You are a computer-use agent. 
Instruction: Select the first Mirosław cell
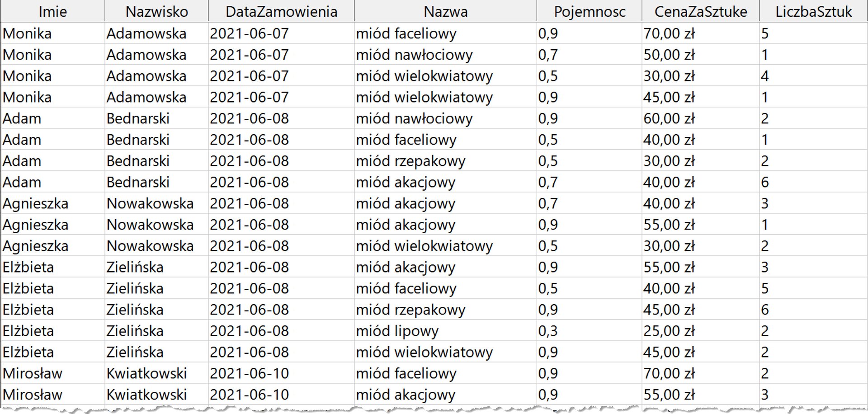tap(53, 373)
